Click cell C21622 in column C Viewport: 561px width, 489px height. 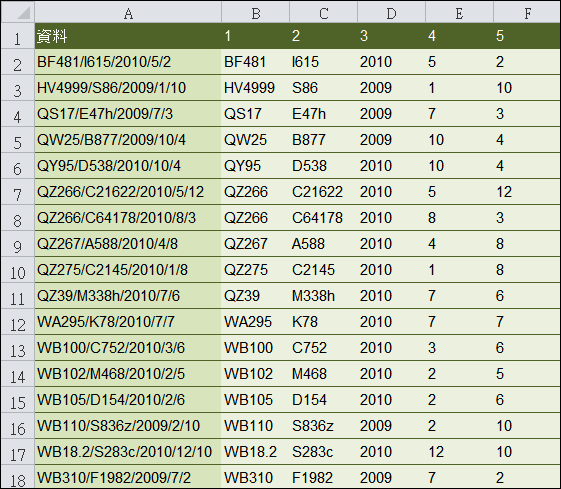[x=323, y=192]
